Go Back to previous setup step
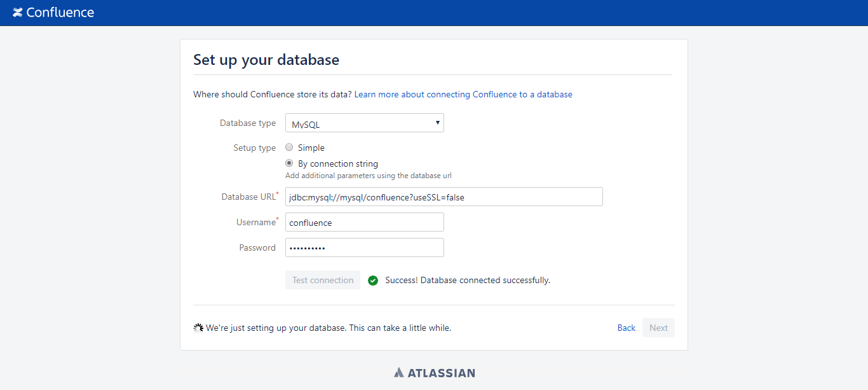This screenshot has height=390, width=868. pyautogui.click(x=627, y=328)
